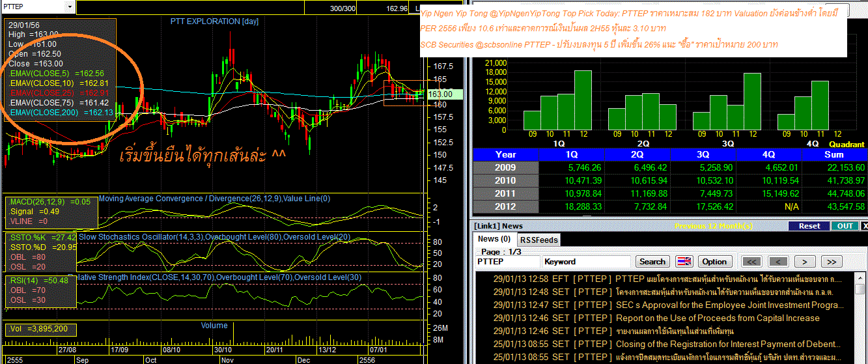Click the Sum column header
Viewport: 868px width, 364px height.
pyautogui.click(x=834, y=154)
